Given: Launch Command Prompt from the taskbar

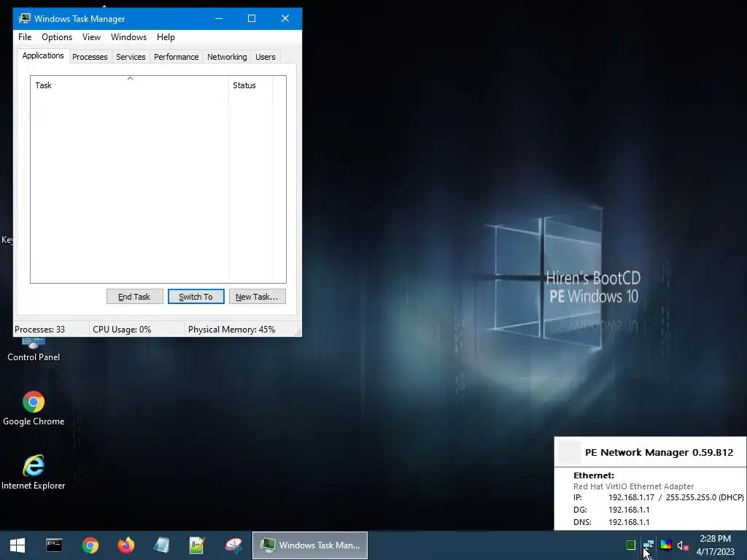Looking at the screenshot, I should coord(54,545).
